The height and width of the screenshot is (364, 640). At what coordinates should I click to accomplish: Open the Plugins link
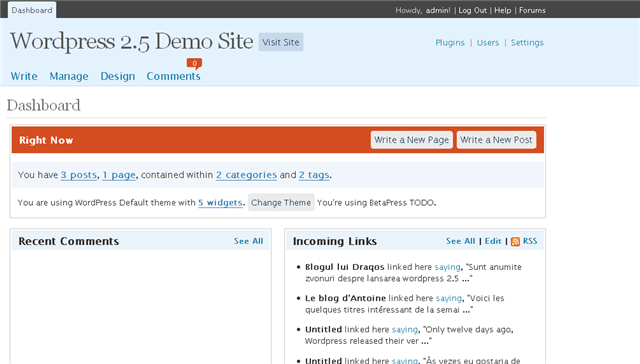tap(450, 42)
